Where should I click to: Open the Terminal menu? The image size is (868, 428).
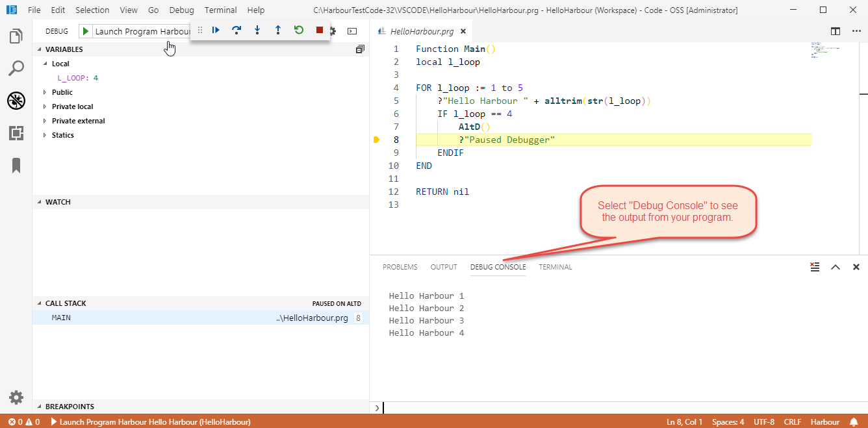click(x=220, y=10)
